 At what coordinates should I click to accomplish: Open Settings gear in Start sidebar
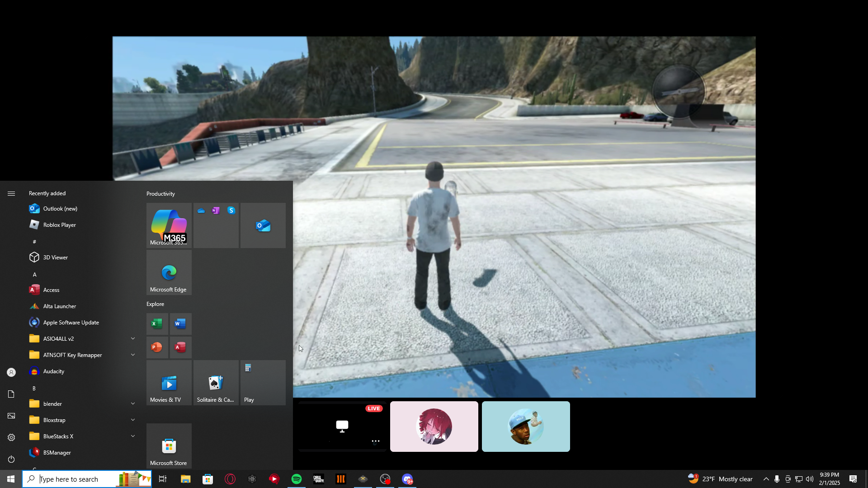tap(11, 437)
